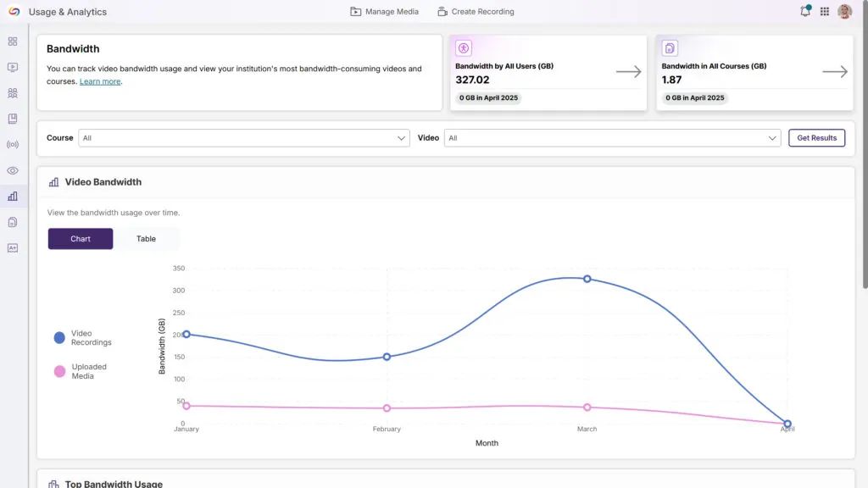Screen dimensions: 868x488
Task: Click the eye icon in sidebar
Action: 13,170
